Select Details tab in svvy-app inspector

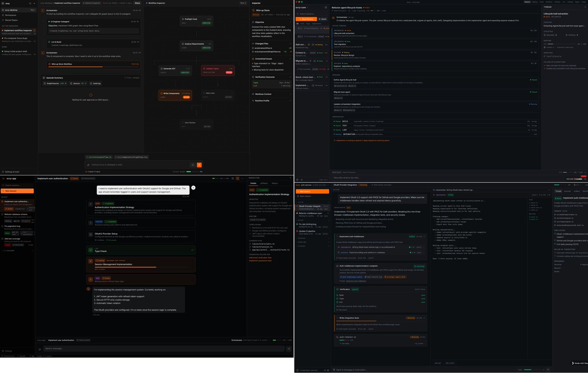pos(253,183)
